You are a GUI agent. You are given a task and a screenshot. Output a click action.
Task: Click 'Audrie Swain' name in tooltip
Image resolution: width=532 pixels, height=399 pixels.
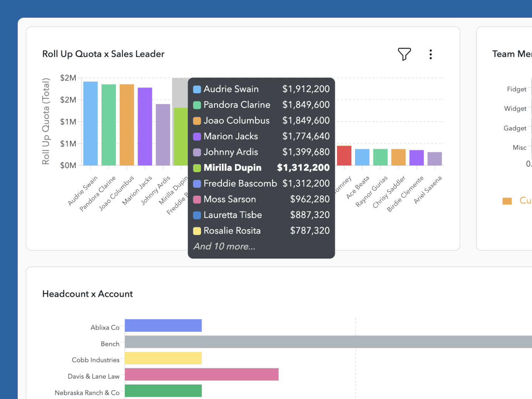(x=231, y=89)
